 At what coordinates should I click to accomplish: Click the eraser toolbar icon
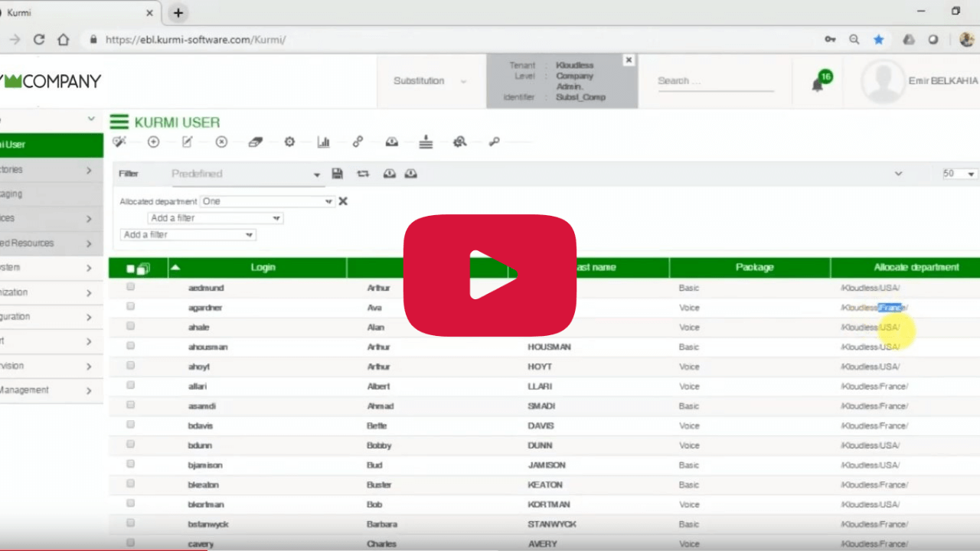pyautogui.click(x=256, y=142)
